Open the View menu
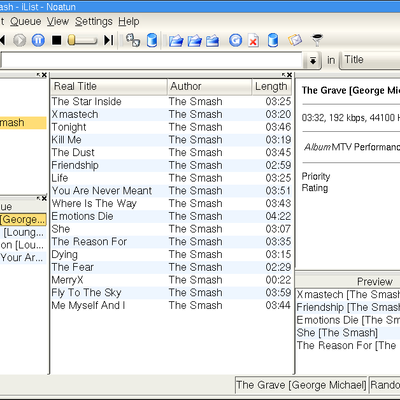This screenshot has height=400, width=400. (58, 22)
